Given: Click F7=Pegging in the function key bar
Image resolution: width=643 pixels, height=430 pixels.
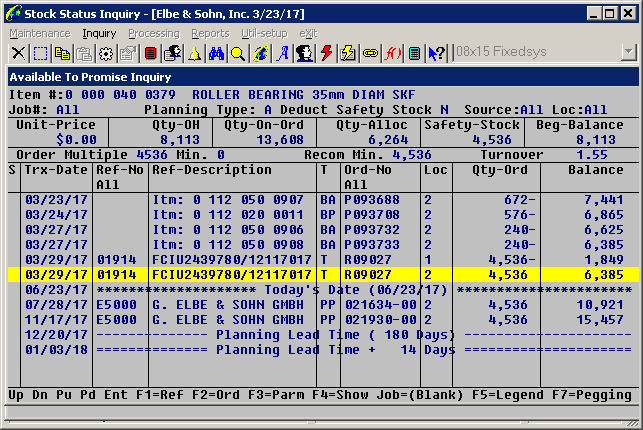Looking at the screenshot, I should (592, 395).
